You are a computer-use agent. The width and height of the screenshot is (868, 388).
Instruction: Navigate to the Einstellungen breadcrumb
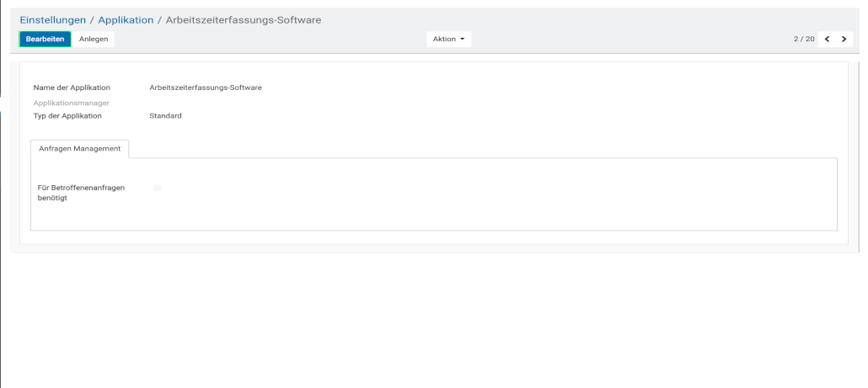coord(52,19)
